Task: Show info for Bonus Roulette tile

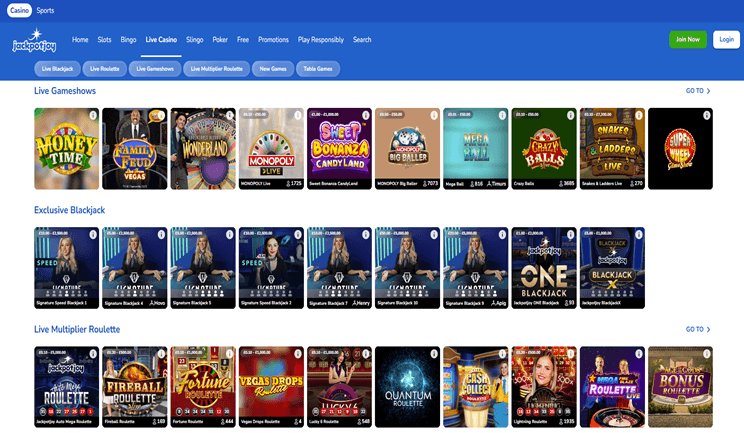Action: coord(707,354)
